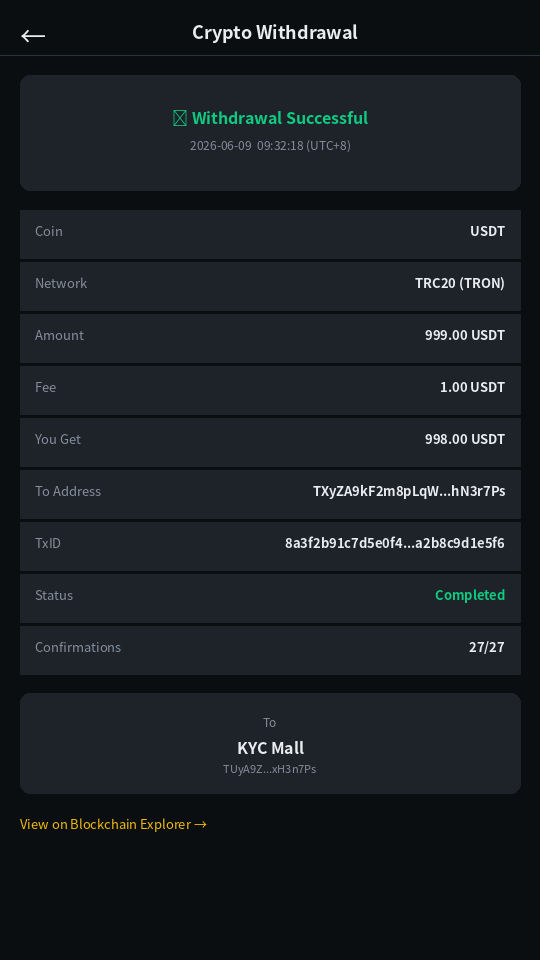540x960 pixels.
Task: Open View on Blockchain Explorer link
Action: tap(113, 824)
